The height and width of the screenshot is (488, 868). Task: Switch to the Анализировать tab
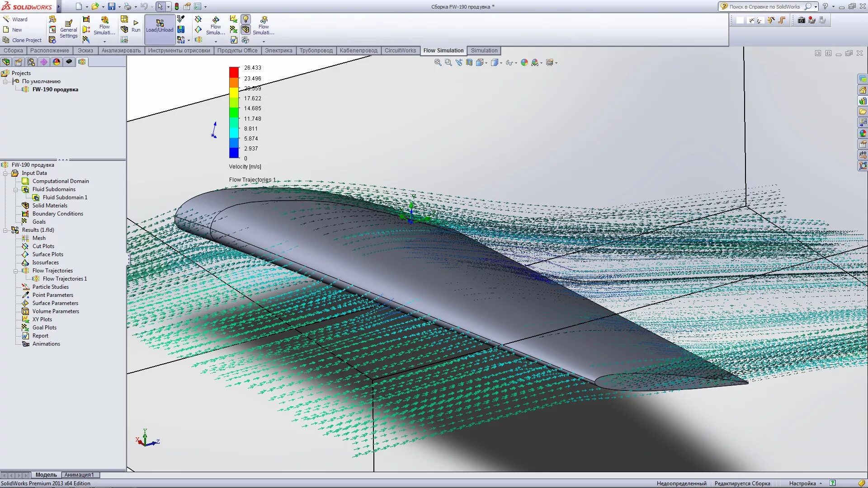pos(121,51)
